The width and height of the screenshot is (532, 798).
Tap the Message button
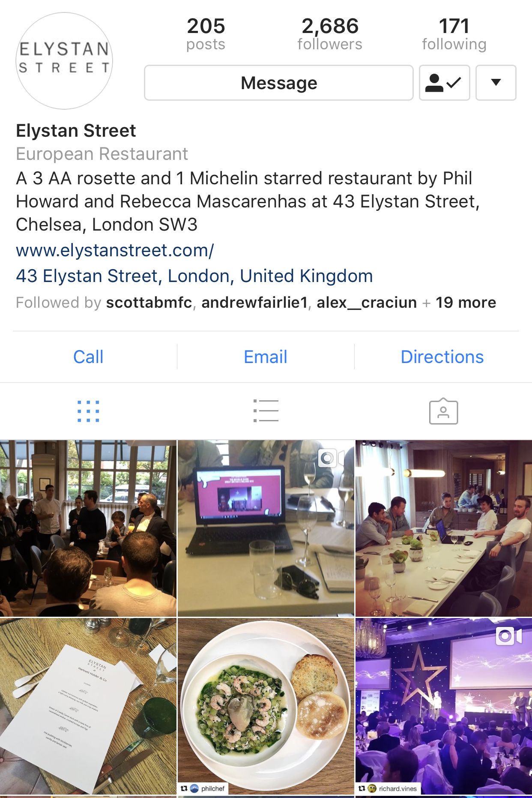click(279, 83)
